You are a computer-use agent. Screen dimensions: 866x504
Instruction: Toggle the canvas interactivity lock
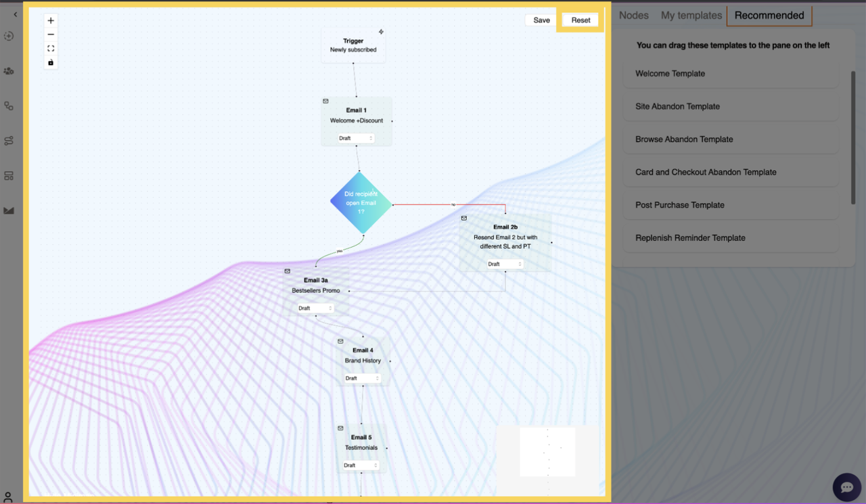(50, 62)
